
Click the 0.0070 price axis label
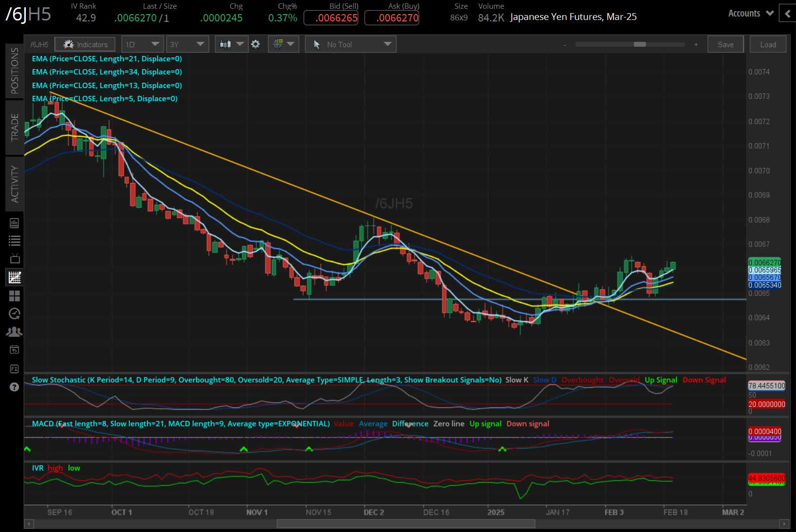click(759, 171)
